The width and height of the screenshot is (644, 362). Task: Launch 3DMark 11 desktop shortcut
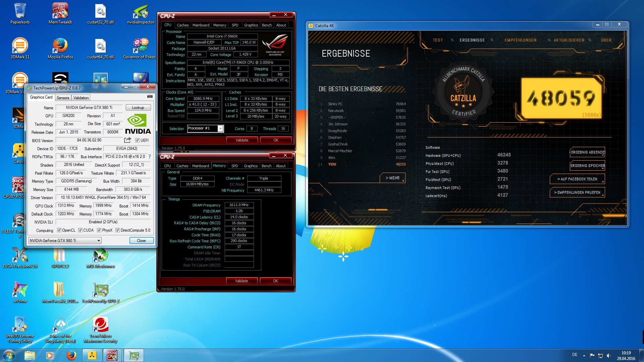coord(20,48)
